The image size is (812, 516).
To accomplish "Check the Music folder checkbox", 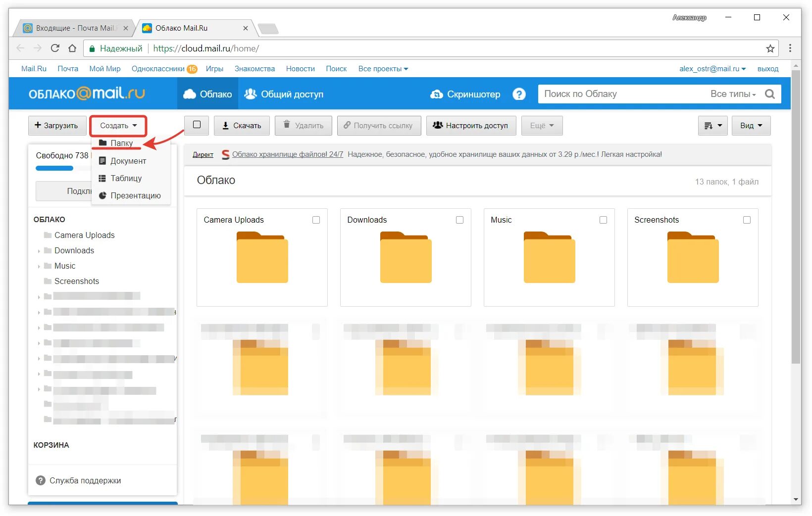I will [x=603, y=220].
